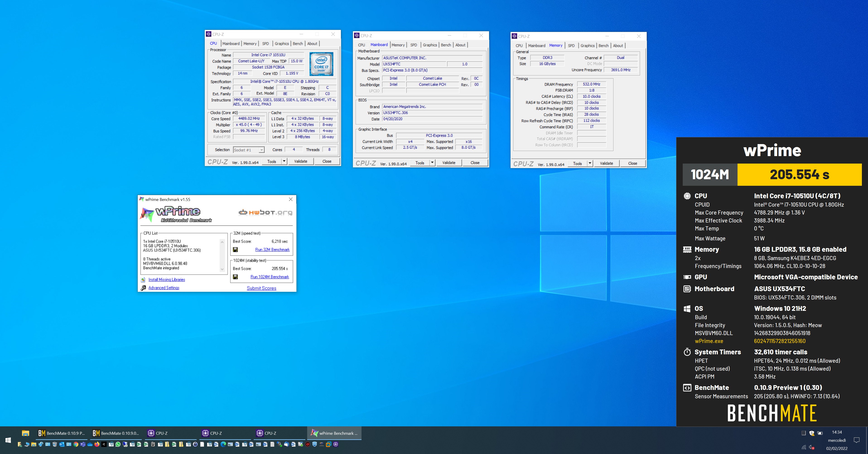Click Run 1024M Benchmark link
Screen dimensions: 868x454
(x=270, y=277)
